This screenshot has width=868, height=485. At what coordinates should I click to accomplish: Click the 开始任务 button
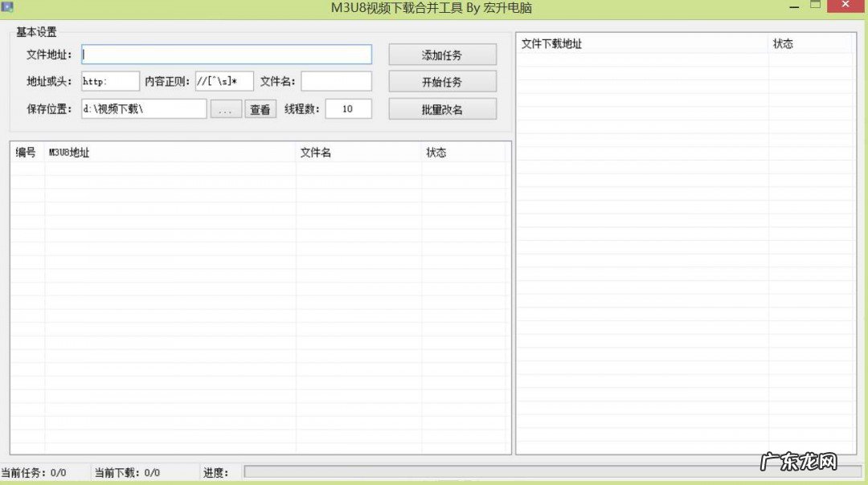(x=442, y=81)
